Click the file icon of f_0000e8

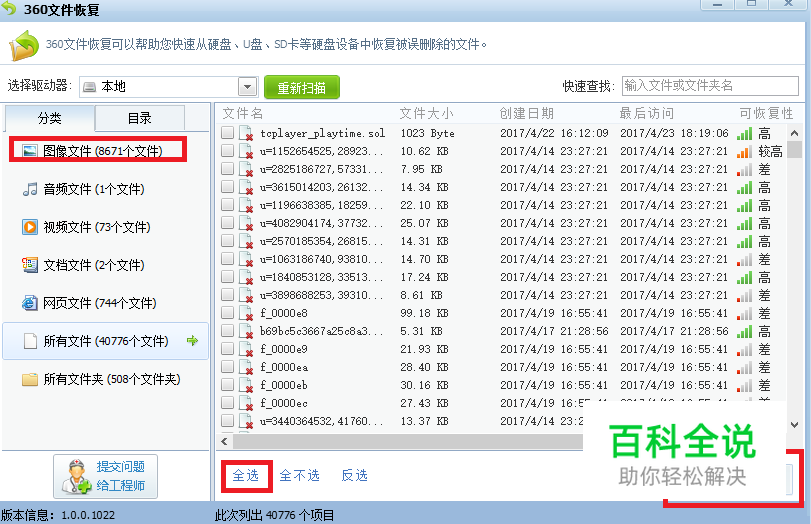(246, 313)
